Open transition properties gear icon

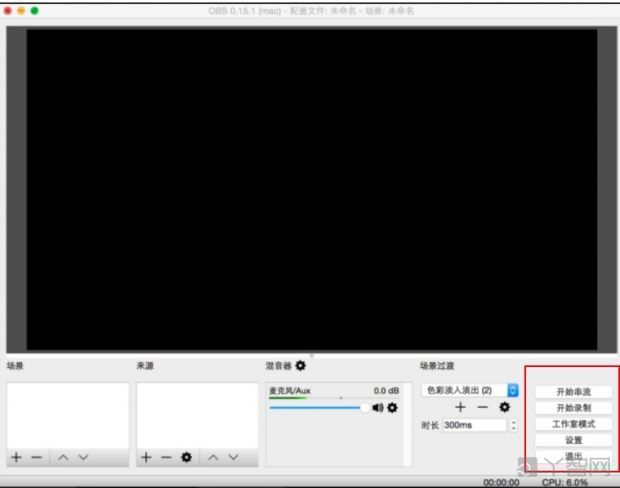pyautogui.click(x=505, y=407)
